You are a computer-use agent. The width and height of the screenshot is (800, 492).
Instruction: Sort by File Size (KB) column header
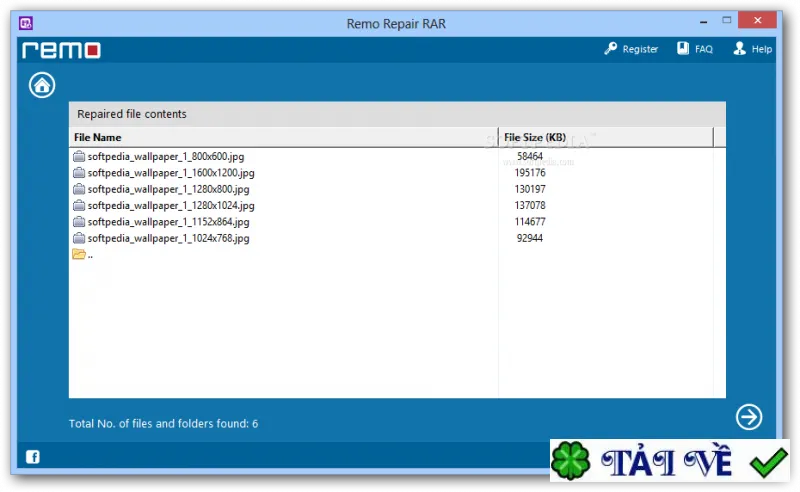tap(606, 137)
